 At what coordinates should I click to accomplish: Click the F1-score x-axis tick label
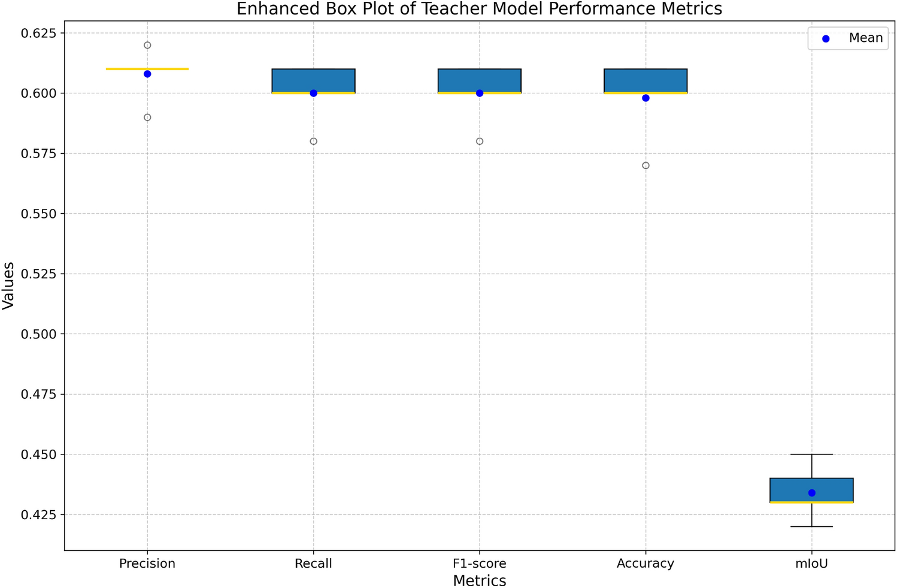pos(479,563)
